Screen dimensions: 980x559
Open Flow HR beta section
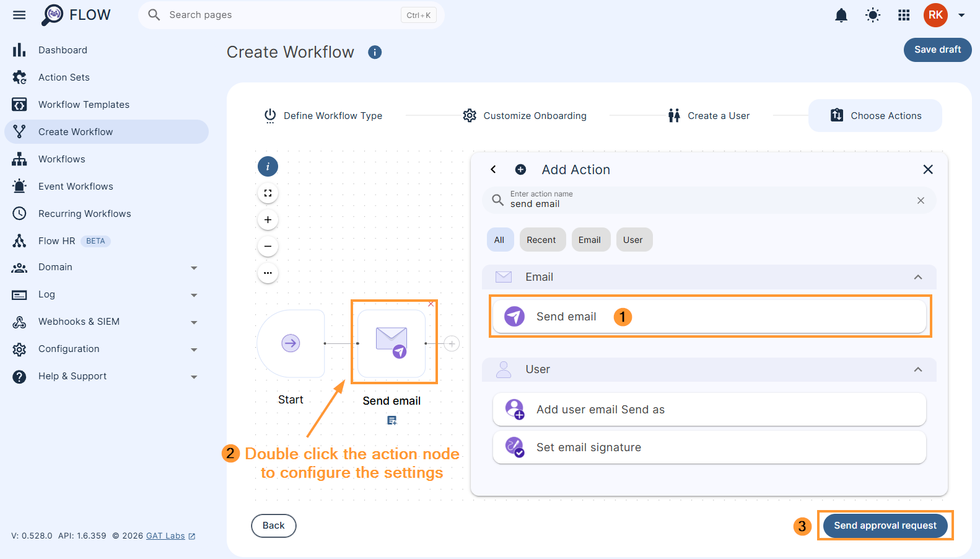point(107,241)
